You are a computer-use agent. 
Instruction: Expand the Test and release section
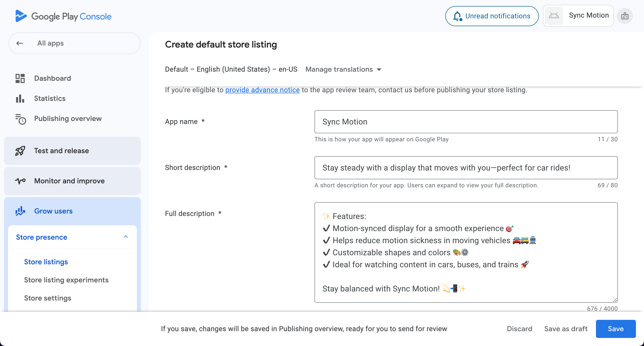(x=72, y=151)
